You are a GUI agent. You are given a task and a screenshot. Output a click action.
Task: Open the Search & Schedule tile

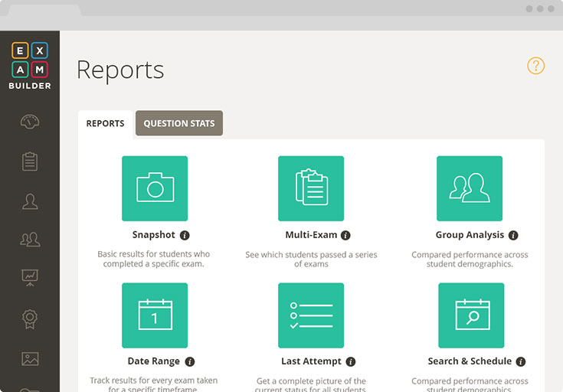click(471, 315)
